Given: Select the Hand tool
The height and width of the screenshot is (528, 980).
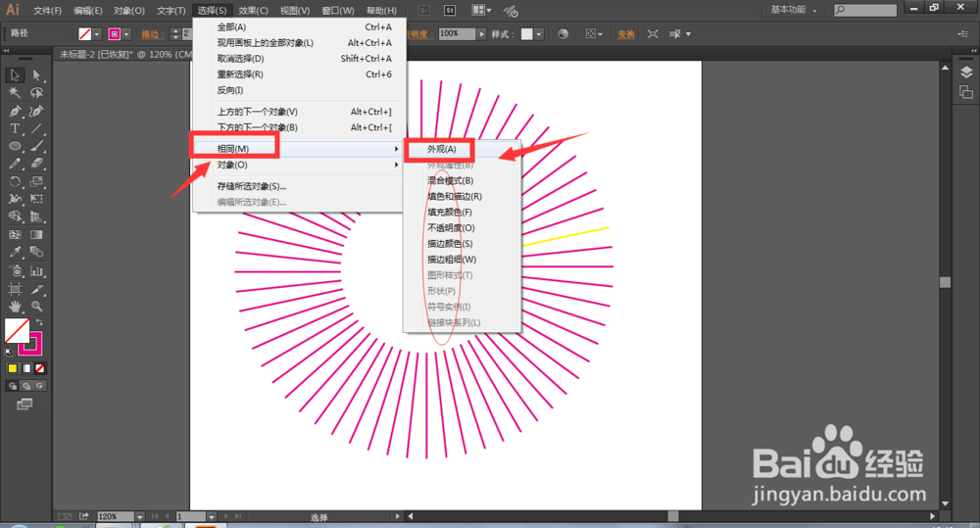Looking at the screenshot, I should [15, 307].
